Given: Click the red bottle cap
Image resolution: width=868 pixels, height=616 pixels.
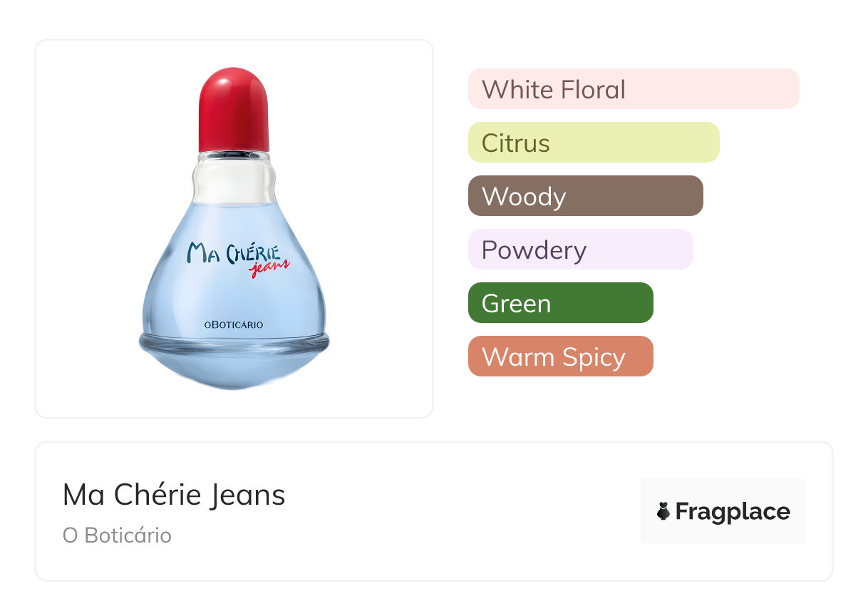Looking at the screenshot, I should coord(234,110).
